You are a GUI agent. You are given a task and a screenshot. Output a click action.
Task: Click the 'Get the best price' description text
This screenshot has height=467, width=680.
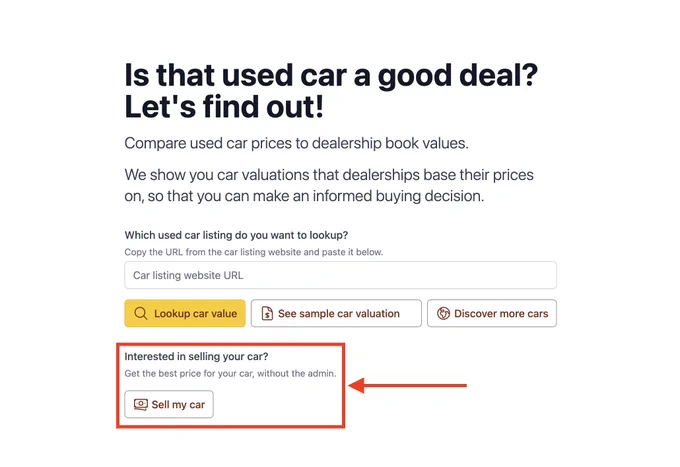pyautogui.click(x=230, y=373)
